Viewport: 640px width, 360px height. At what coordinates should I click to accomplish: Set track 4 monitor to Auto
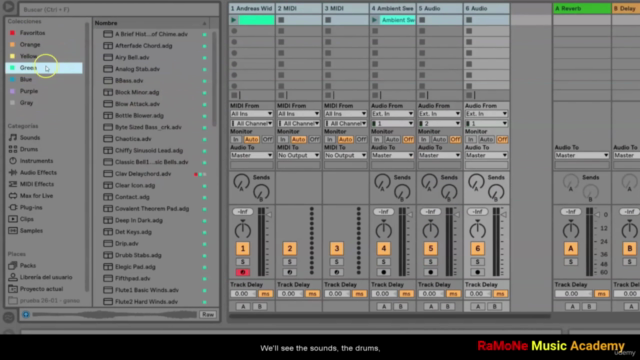(x=392, y=140)
